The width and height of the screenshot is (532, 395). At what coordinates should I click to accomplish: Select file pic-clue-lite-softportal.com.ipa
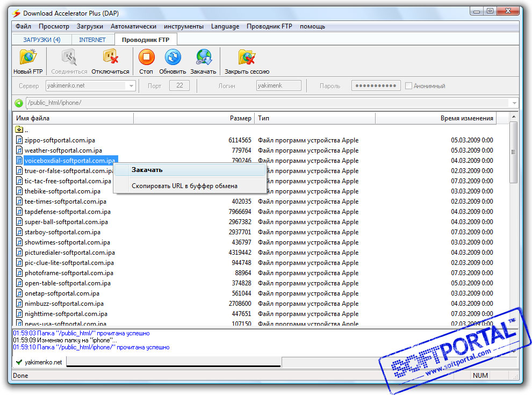(69, 263)
